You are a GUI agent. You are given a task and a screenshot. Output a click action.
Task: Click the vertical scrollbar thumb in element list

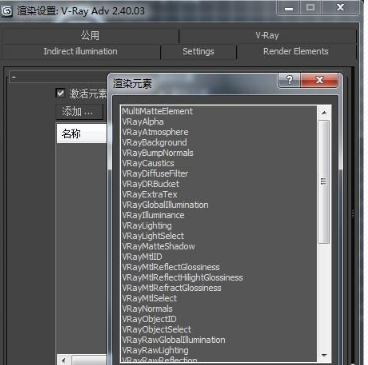coord(324,182)
